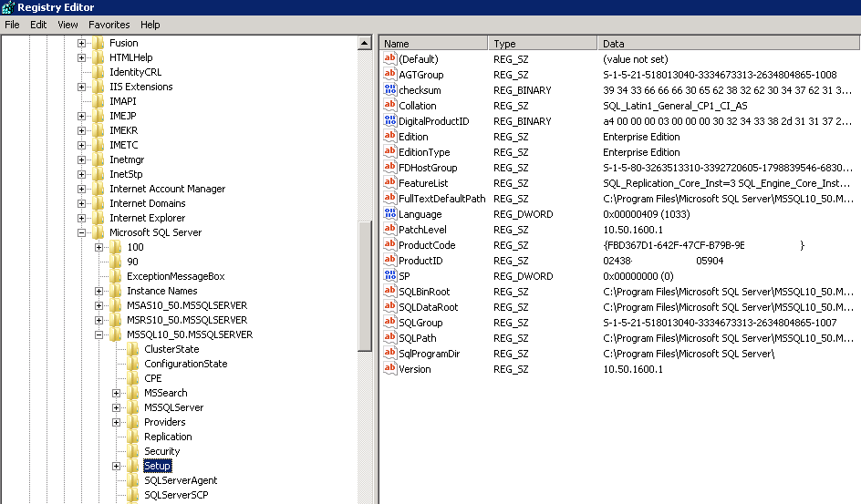Image resolution: width=861 pixels, height=504 pixels.
Task: Click the SQL_Latin1_General_CP1_CI_AS data cell
Action: coord(675,106)
